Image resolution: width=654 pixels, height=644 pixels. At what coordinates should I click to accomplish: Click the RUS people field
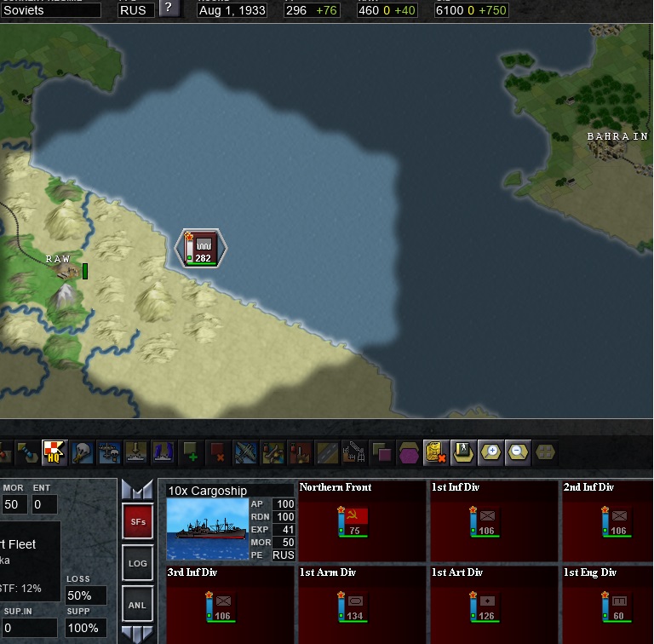coord(136,10)
